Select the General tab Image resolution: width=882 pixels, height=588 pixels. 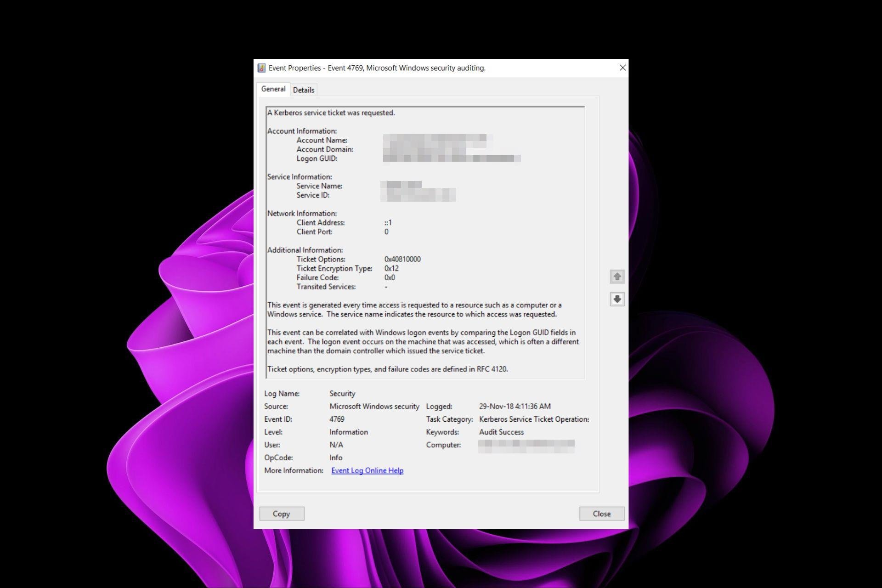(273, 89)
